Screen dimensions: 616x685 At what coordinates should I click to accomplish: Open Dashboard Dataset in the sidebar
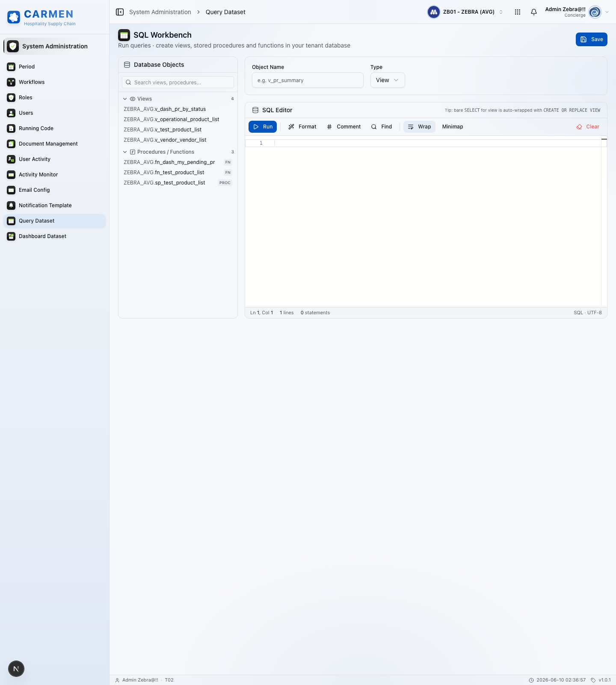(x=55, y=236)
